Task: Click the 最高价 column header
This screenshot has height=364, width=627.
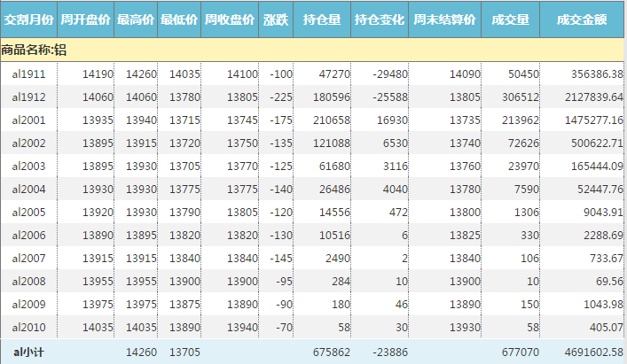Action: [x=136, y=19]
